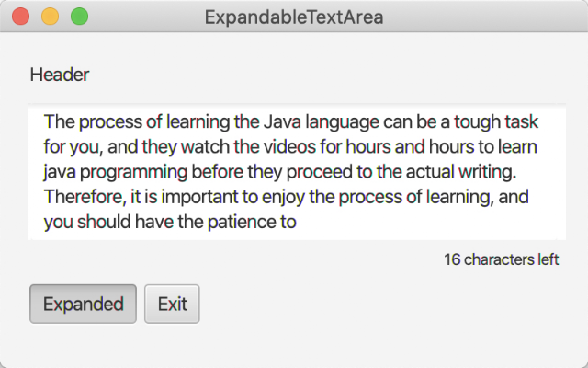Click the Header label
588x368 pixels.
click(x=60, y=75)
